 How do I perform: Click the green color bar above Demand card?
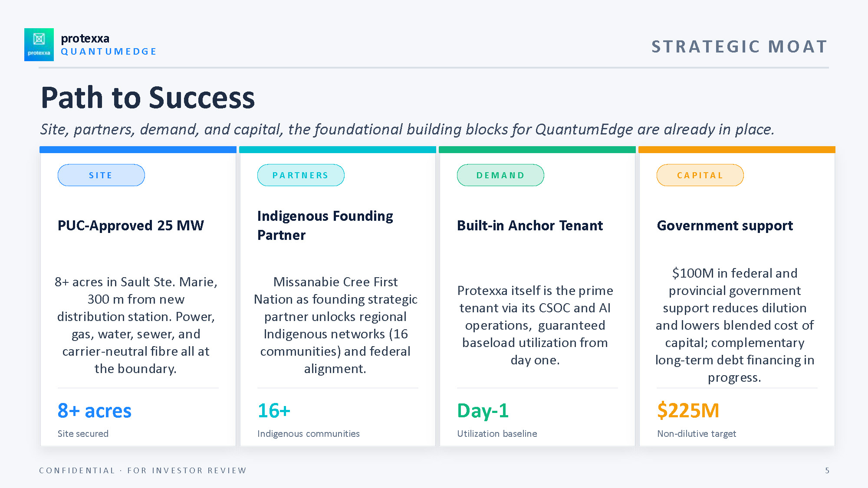(537, 150)
